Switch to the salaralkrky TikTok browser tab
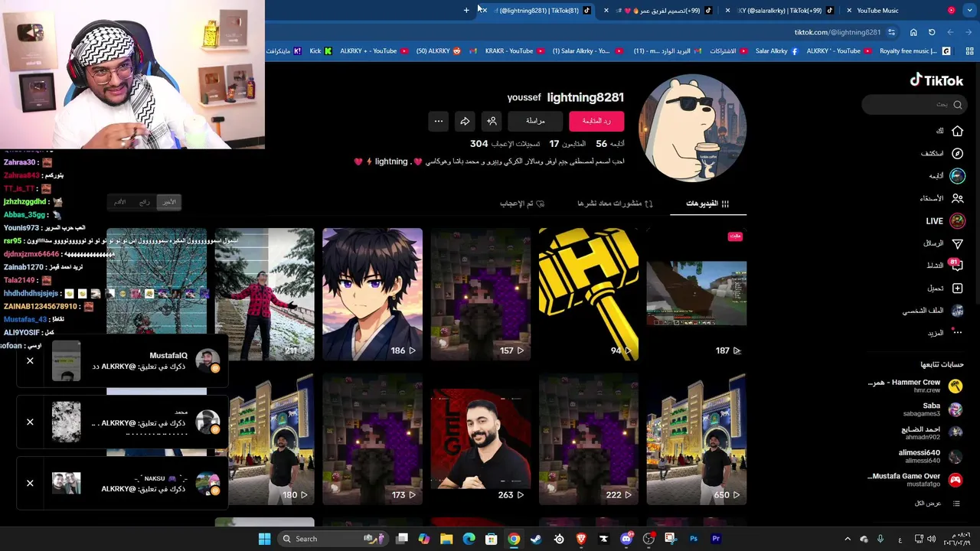Viewport: 980px width, 551px height. point(784,11)
